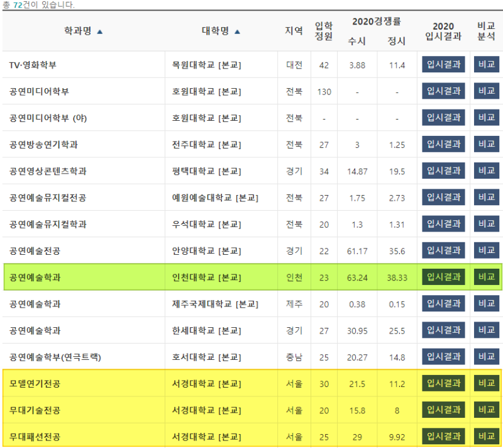Click 비교 button for 목원대학교 row
The height and width of the screenshot is (448, 503).
coord(486,65)
